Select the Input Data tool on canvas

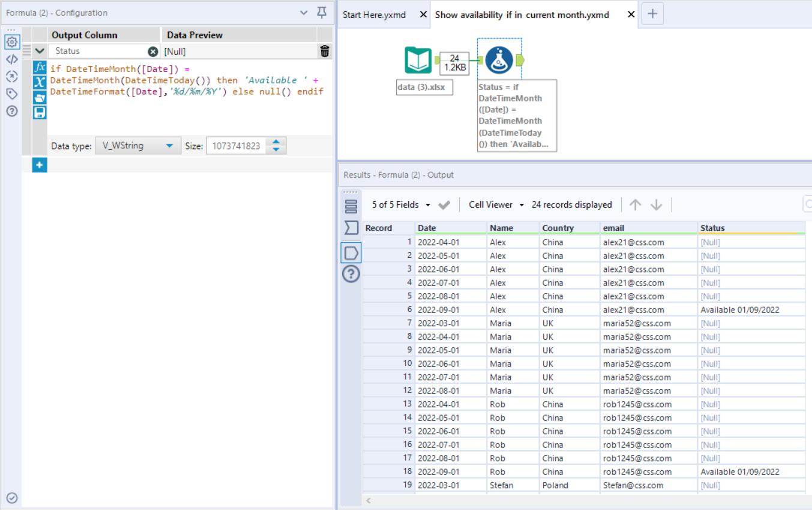click(417, 61)
